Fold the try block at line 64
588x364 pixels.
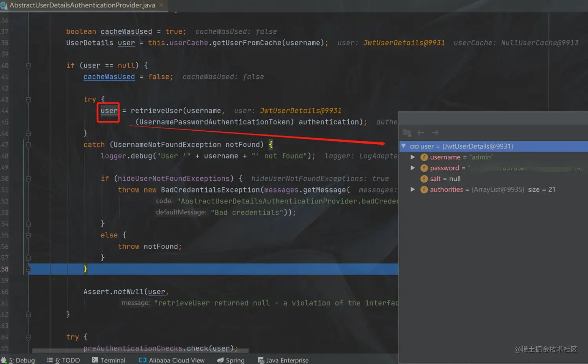tap(28, 337)
